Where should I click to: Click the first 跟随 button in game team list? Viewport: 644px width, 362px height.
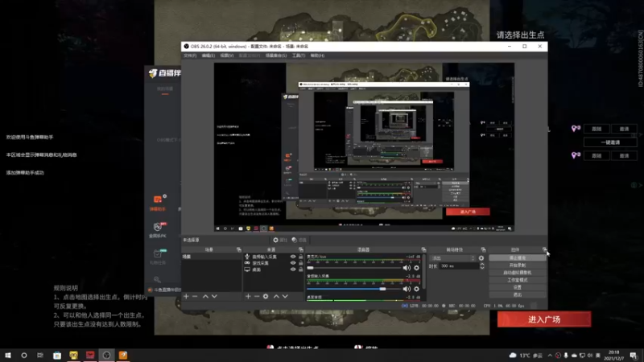(x=597, y=129)
